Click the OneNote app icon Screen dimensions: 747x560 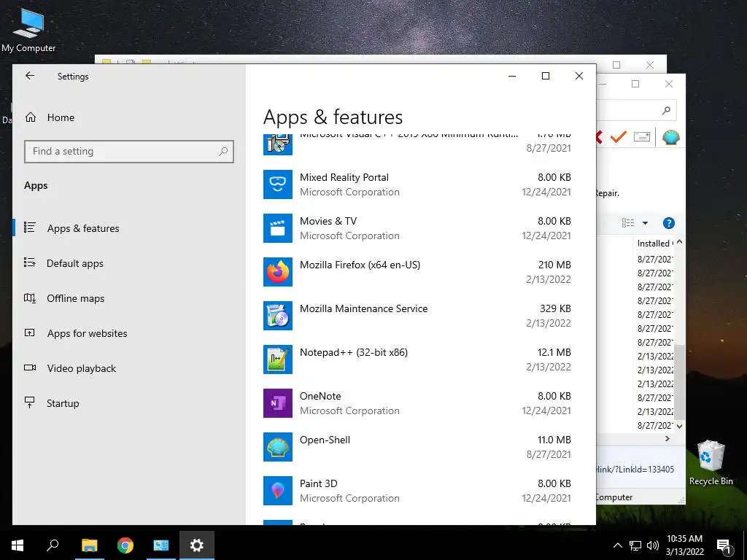point(278,403)
